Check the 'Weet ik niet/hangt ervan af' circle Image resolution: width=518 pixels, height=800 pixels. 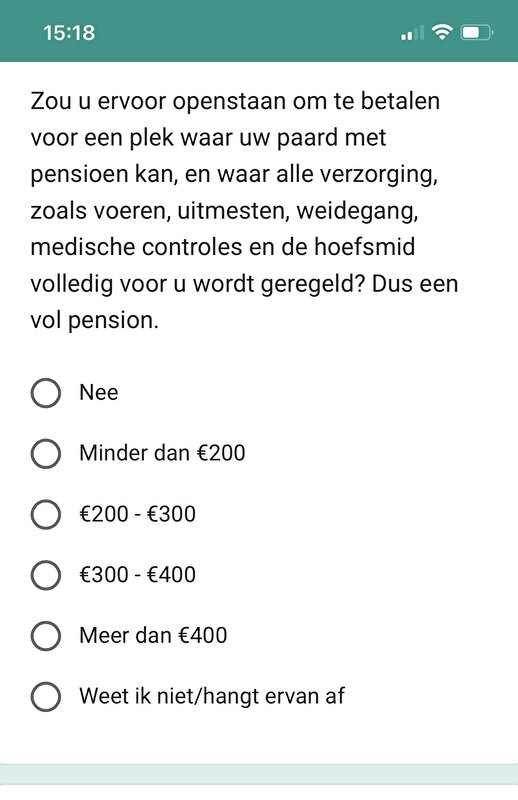[x=46, y=696]
